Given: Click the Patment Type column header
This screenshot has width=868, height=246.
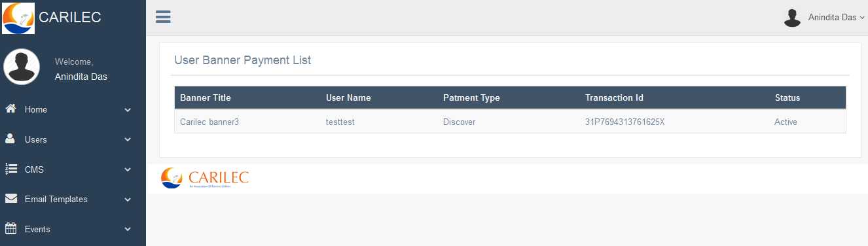Looking at the screenshot, I should point(471,97).
